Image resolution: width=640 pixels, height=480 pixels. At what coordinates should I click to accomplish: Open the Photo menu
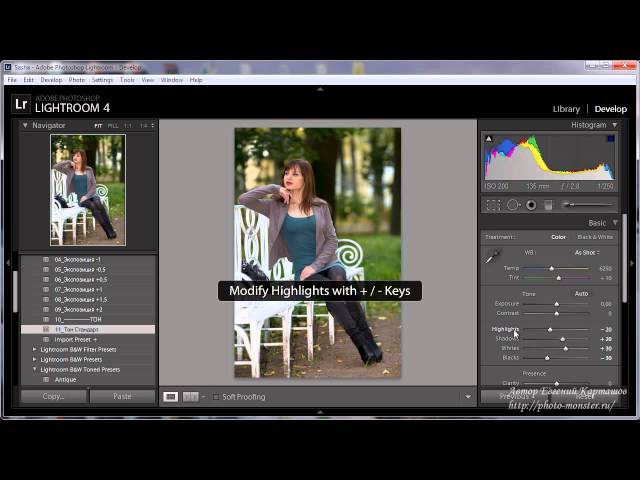click(77, 80)
